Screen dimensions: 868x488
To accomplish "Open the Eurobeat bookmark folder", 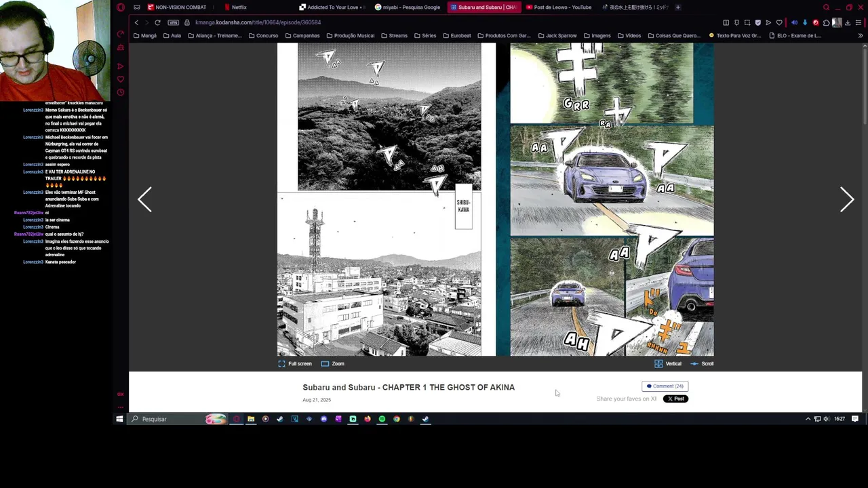I will [457, 35].
